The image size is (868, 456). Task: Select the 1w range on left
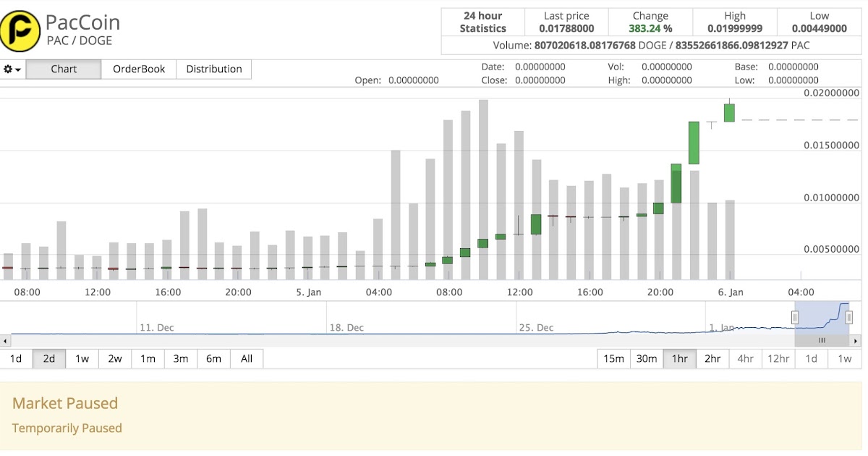[82, 358]
